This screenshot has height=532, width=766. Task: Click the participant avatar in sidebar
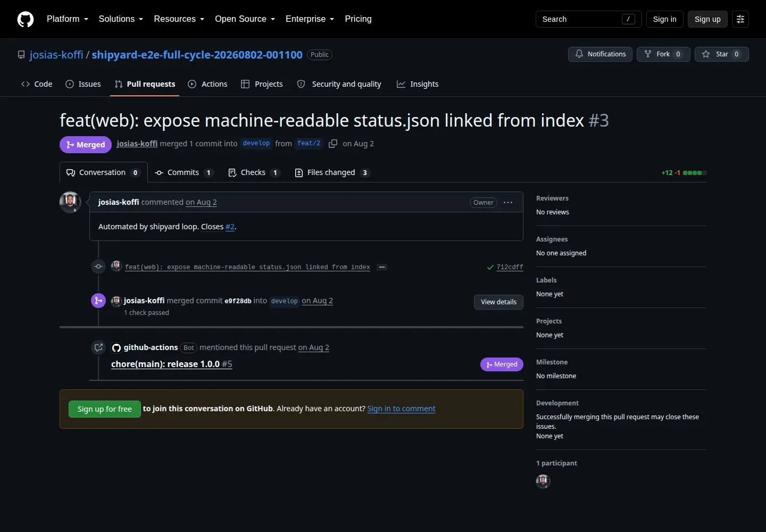click(543, 481)
